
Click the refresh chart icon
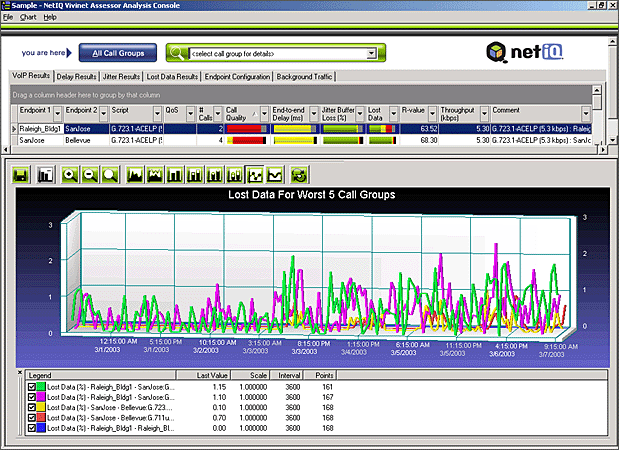(x=299, y=174)
